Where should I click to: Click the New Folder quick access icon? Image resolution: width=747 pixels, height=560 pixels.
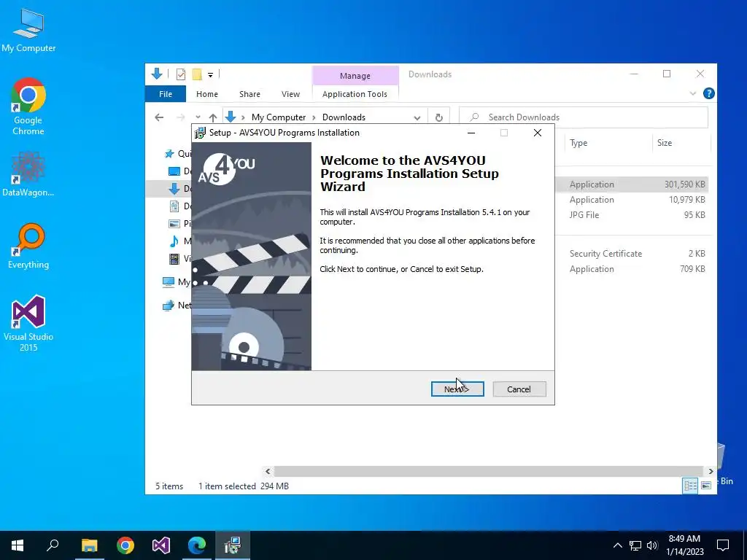[x=197, y=74]
